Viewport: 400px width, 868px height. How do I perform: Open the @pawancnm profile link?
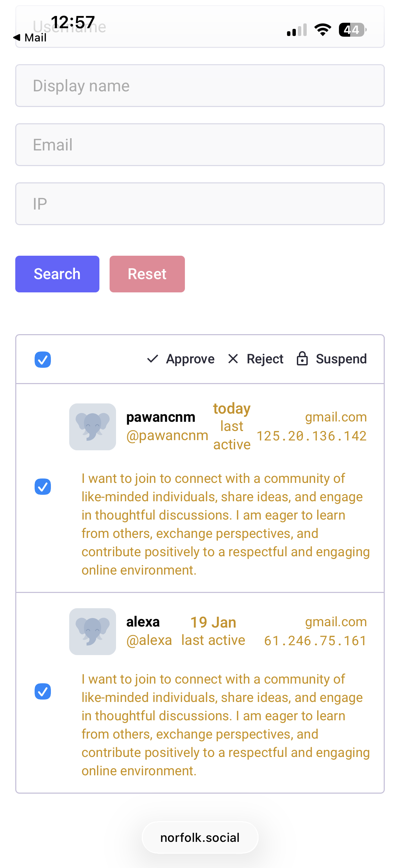167,436
